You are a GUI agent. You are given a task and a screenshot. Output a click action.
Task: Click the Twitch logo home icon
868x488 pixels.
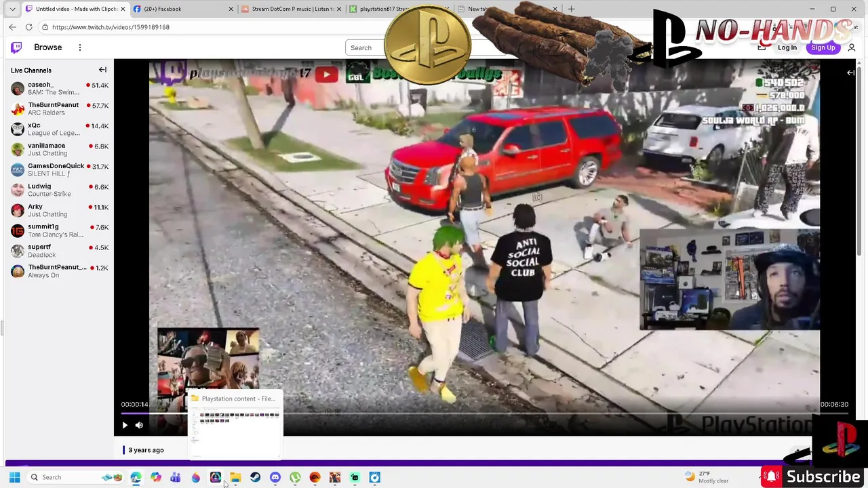16,47
